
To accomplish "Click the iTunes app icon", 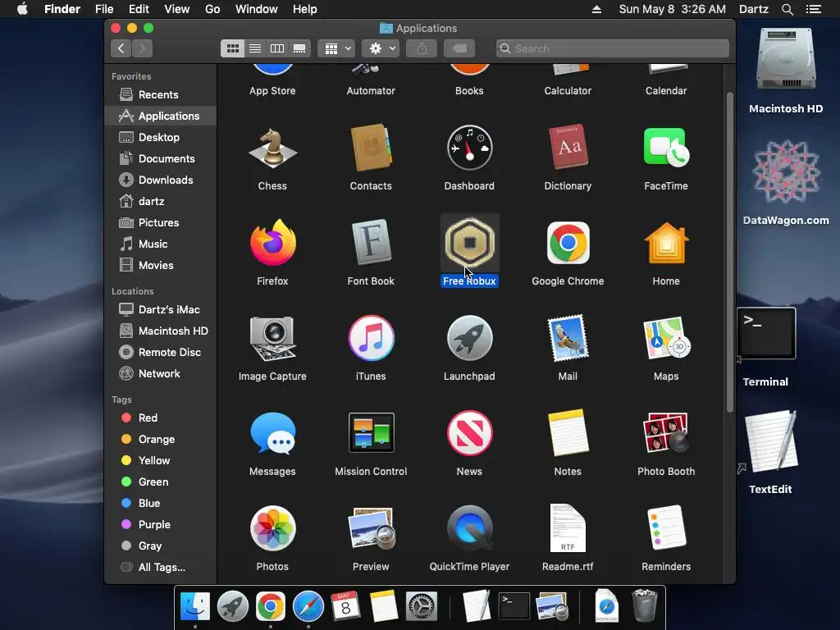I will pyautogui.click(x=371, y=339).
